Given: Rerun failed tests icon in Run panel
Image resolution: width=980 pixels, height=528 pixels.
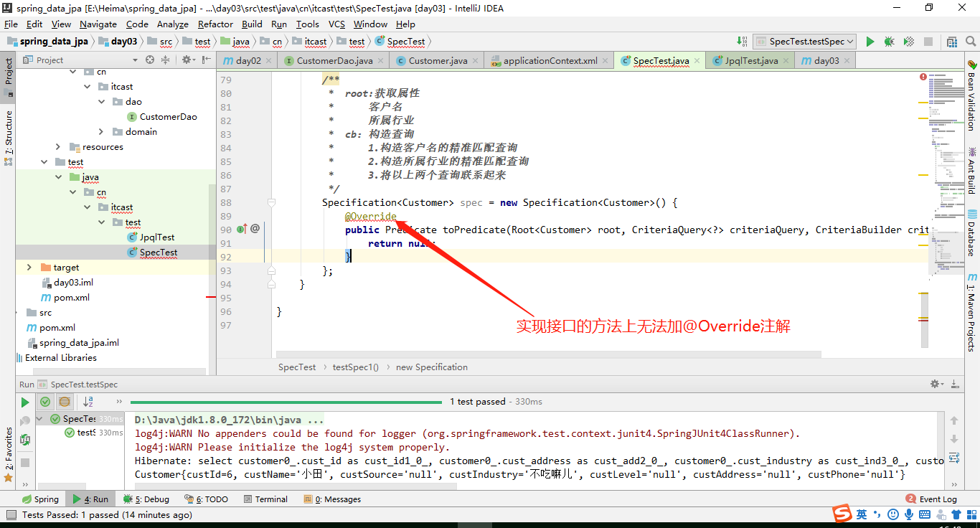Looking at the screenshot, I should 25,421.
